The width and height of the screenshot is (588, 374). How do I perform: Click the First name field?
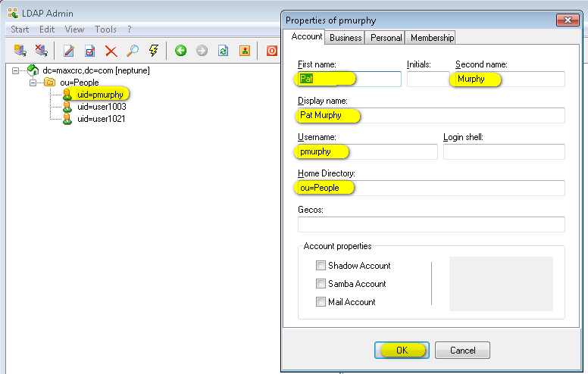[349, 79]
